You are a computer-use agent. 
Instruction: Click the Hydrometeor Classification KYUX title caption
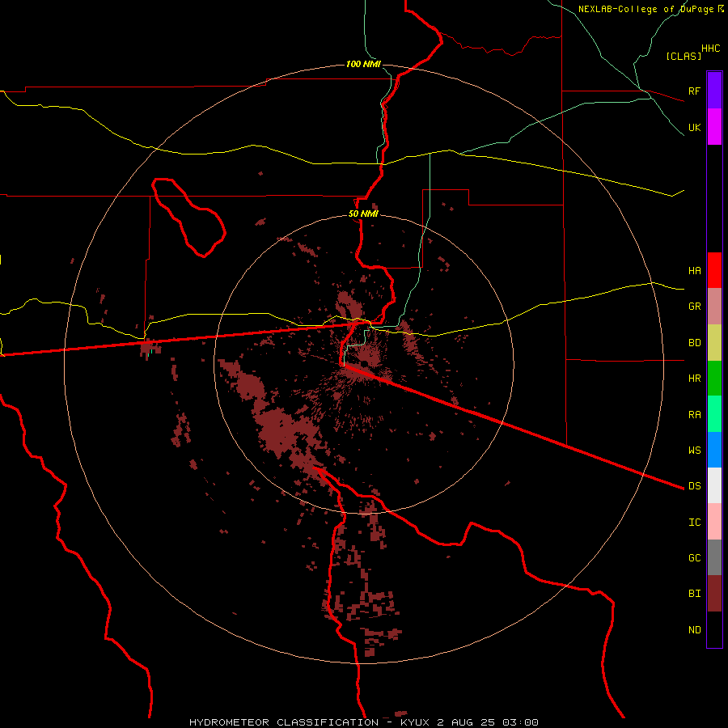pyautogui.click(x=363, y=722)
